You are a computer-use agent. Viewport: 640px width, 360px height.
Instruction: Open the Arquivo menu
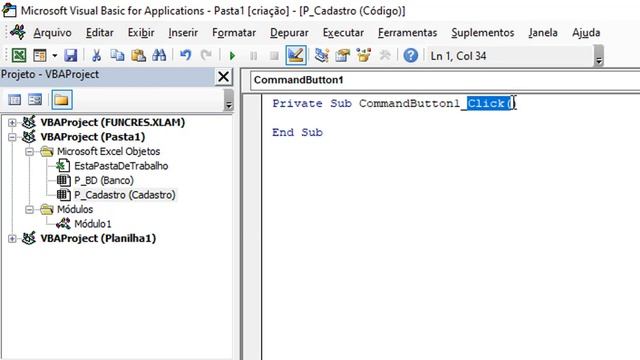[52, 33]
